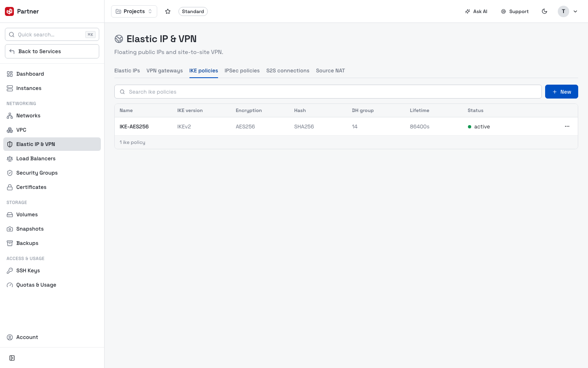588x368 pixels.
Task: Go Back to Services
Action: (52, 52)
